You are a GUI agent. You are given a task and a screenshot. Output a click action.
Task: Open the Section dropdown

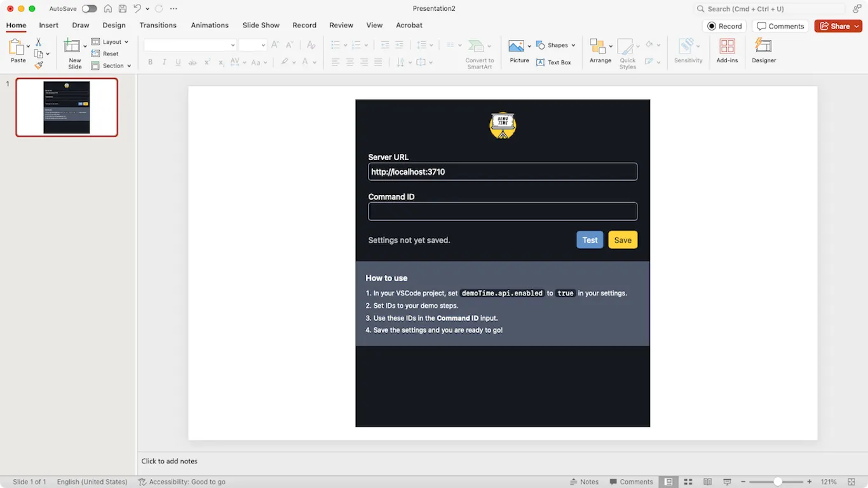pos(111,65)
